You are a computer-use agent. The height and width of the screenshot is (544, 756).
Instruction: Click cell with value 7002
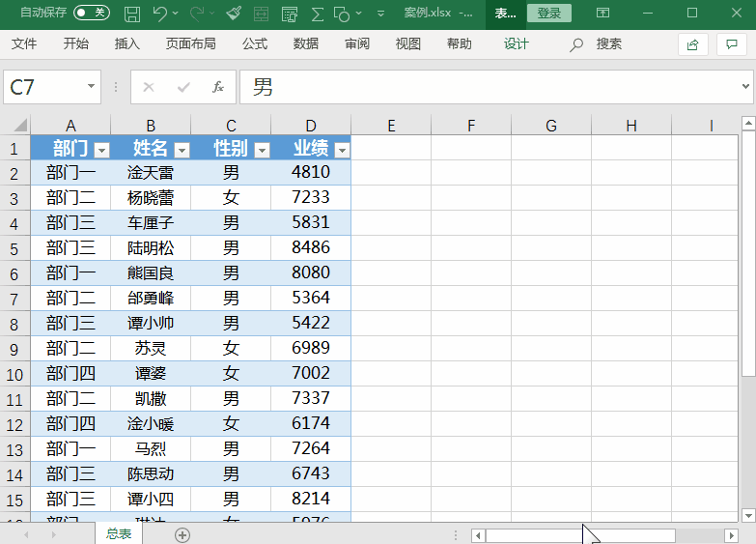pos(311,374)
